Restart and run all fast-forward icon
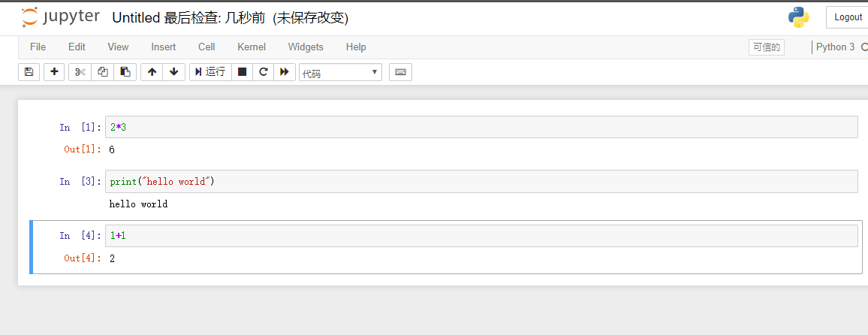 click(x=285, y=72)
